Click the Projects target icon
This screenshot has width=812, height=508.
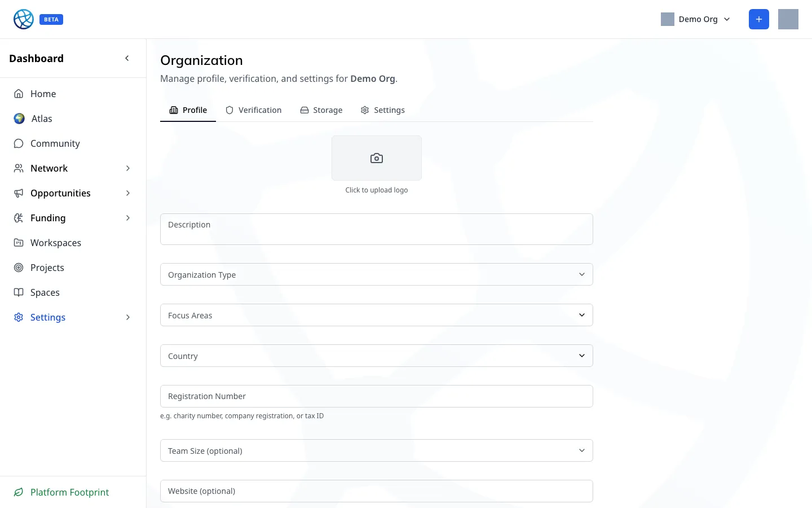tap(19, 268)
